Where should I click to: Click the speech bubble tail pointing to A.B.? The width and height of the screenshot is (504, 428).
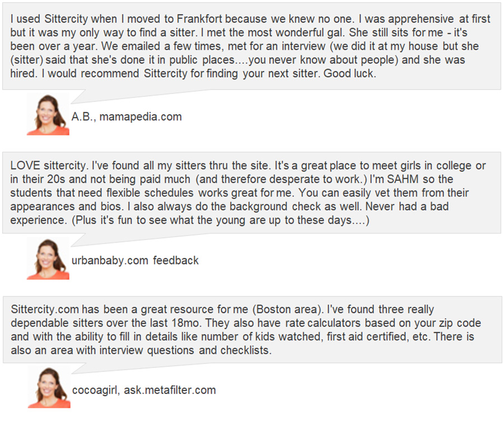79,96
